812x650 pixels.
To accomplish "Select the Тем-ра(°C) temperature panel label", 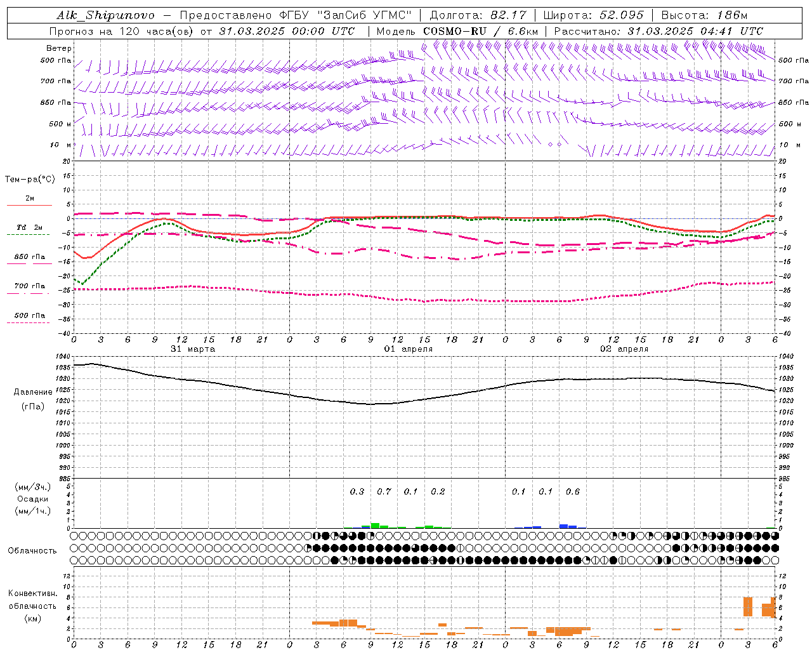I will pyautogui.click(x=30, y=180).
